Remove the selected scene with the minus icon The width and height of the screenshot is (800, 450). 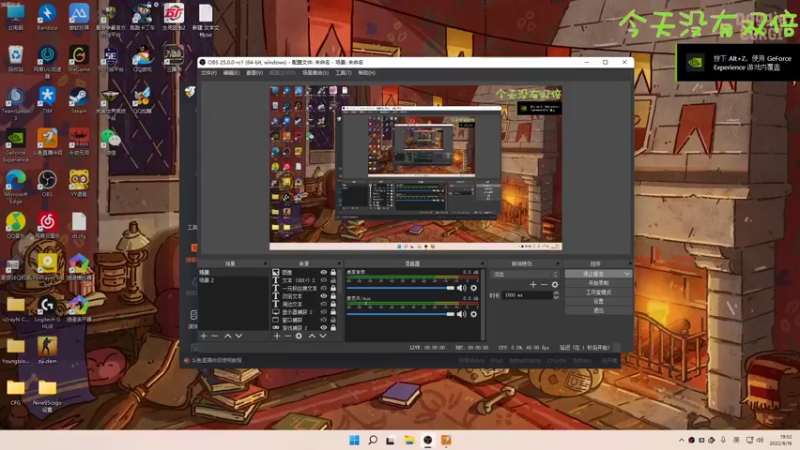click(214, 336)
